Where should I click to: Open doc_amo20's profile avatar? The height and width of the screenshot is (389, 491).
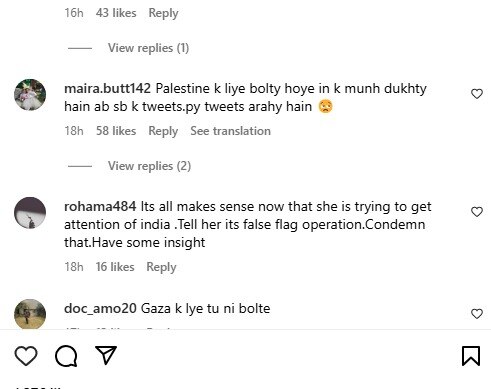pos(30,314)
